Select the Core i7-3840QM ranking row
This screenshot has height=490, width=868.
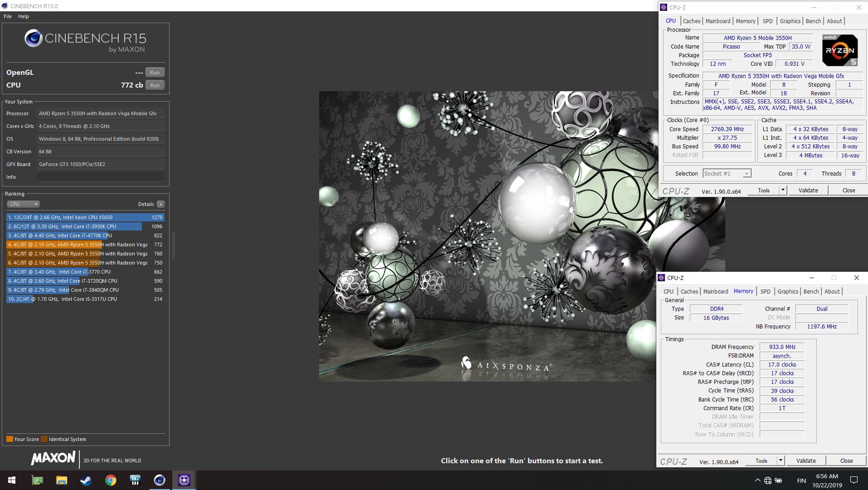point(85,290)
